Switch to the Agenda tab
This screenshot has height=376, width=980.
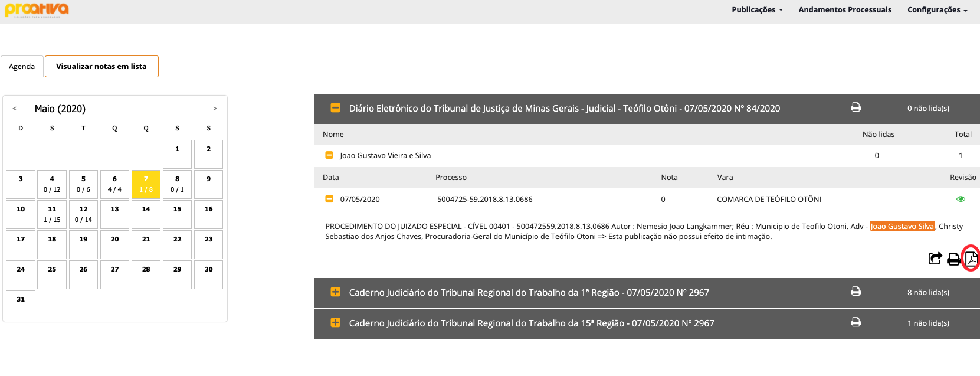click(x=22, y=66)
